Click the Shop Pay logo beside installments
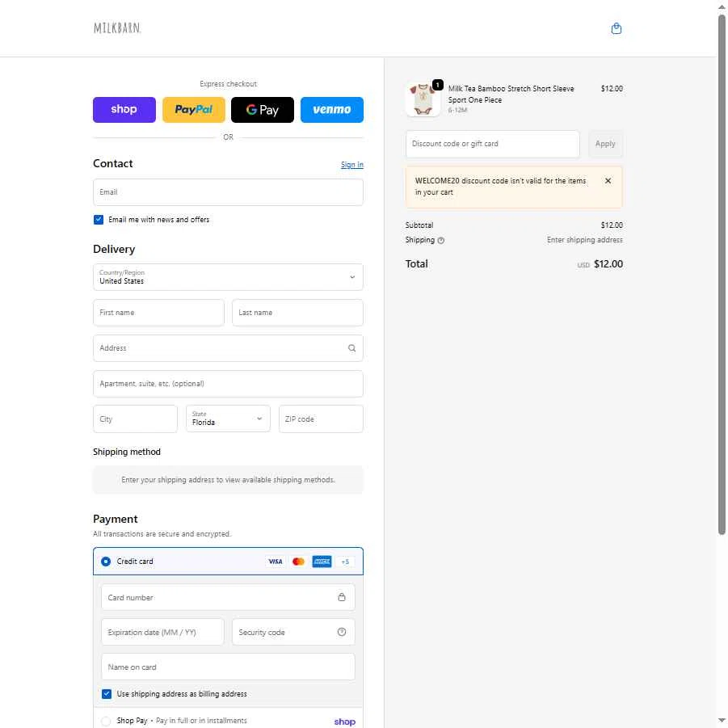 [344, 722]
